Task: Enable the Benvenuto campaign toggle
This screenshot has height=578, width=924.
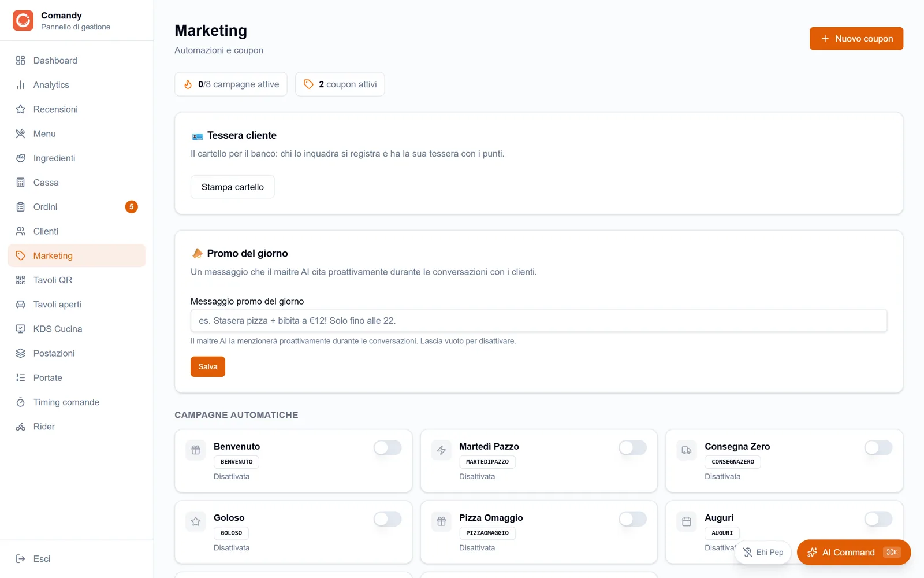Action: click(x=388, y=448)
